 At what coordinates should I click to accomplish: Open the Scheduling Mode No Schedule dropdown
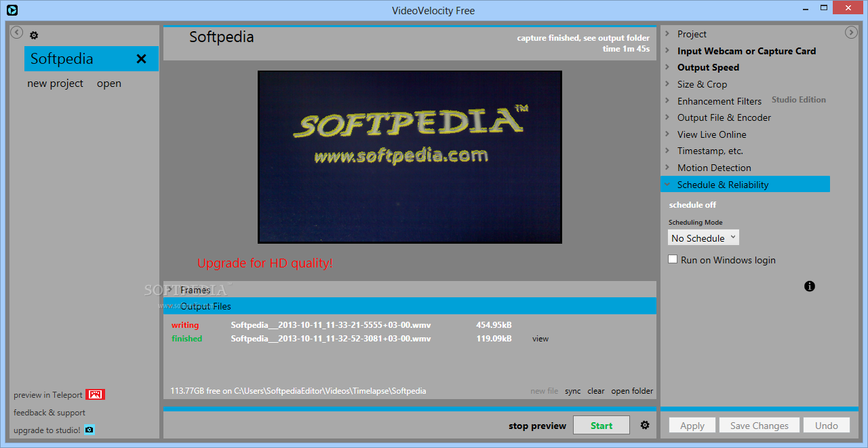703,238
